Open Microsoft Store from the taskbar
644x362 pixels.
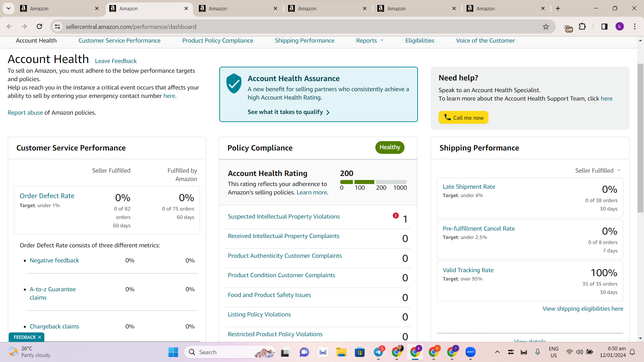point(360,352)
